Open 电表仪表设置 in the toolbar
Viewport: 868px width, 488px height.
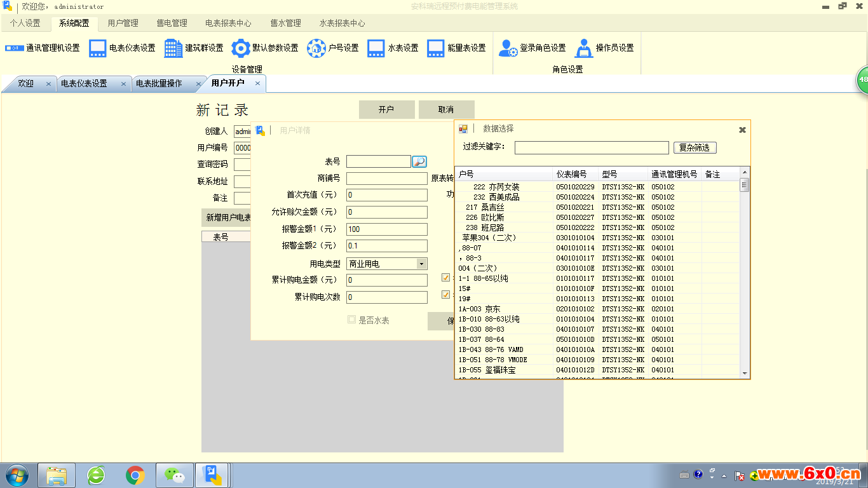coord(98,48)
